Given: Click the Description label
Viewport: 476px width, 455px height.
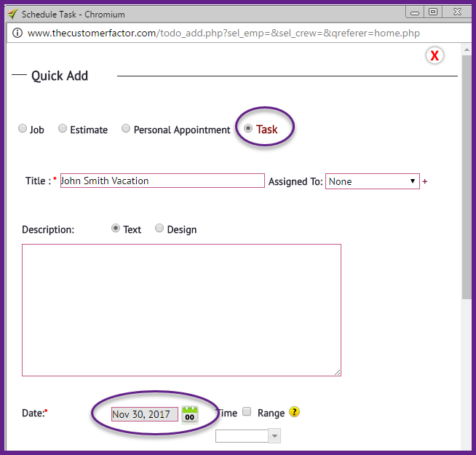Looking at the screenshot, I should coord(48,229).
